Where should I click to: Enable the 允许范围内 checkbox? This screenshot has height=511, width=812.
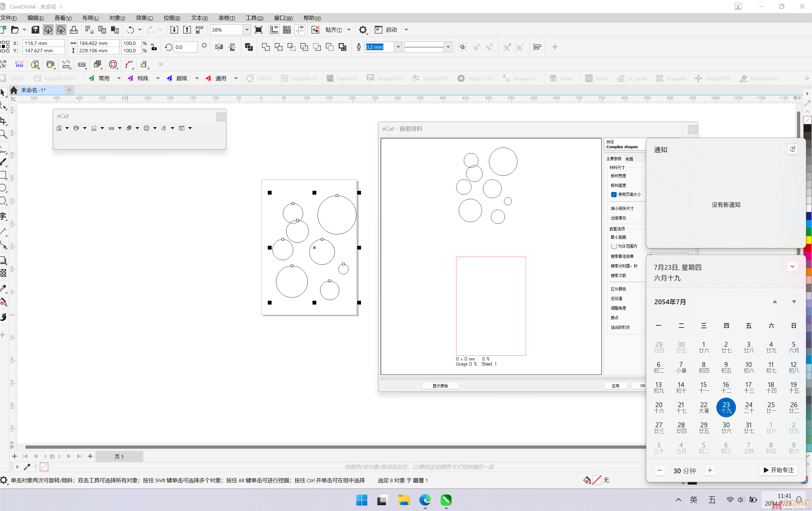614,246
